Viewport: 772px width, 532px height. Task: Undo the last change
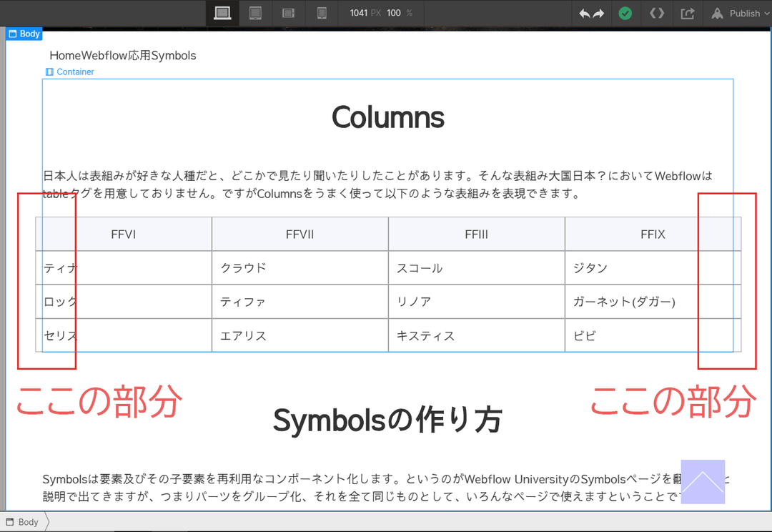[584, 13]
